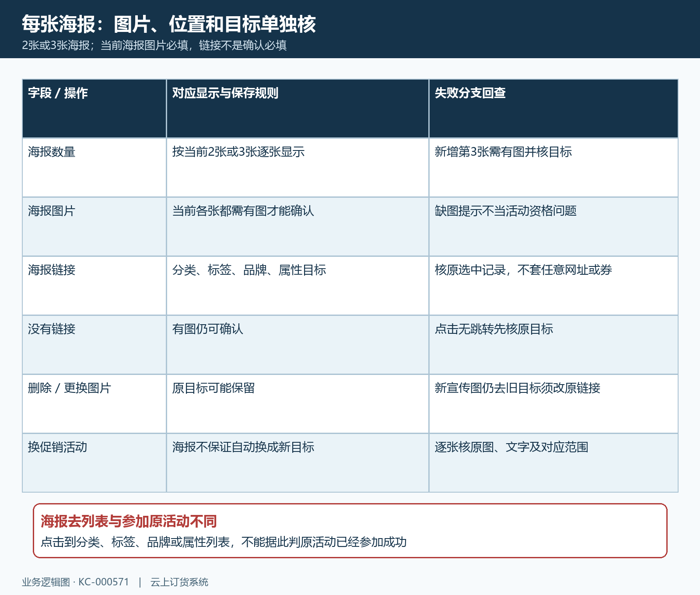Select the 删除 / 更换图片 row label
The width and height of the screenshot is (700, 595).
pyautogui.click(x=70, y=388)
